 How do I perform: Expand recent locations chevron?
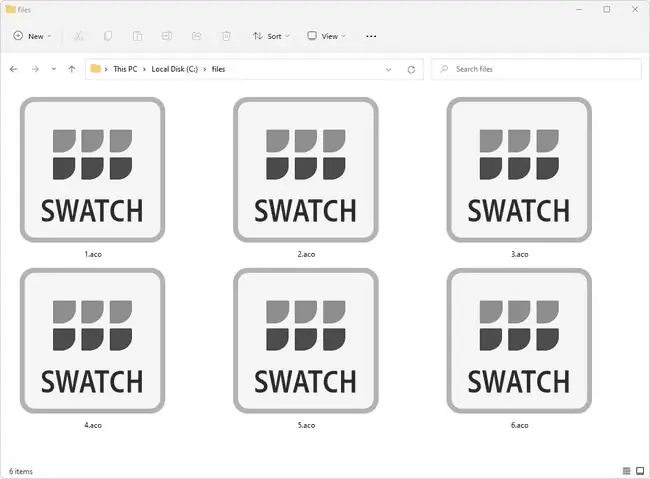click(54, 69)
